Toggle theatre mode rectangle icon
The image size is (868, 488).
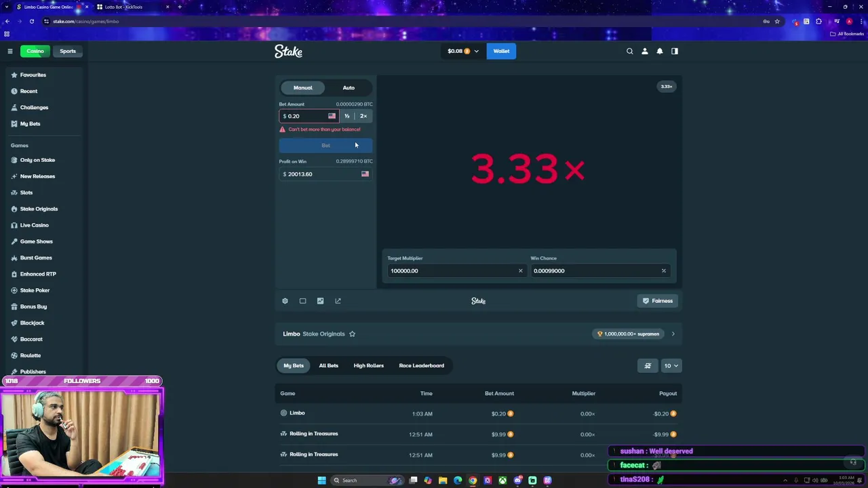[x=302, y=301]
